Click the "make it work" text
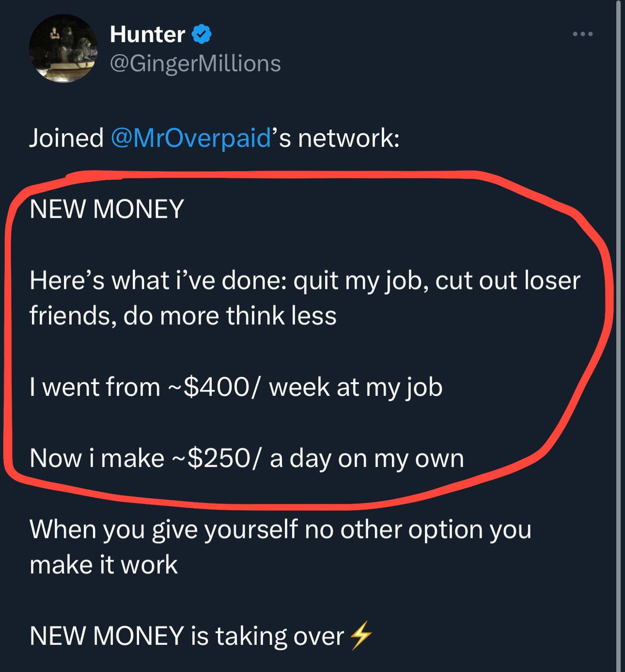625x672 pixels. pyautogui.click(x=103, y=565)
